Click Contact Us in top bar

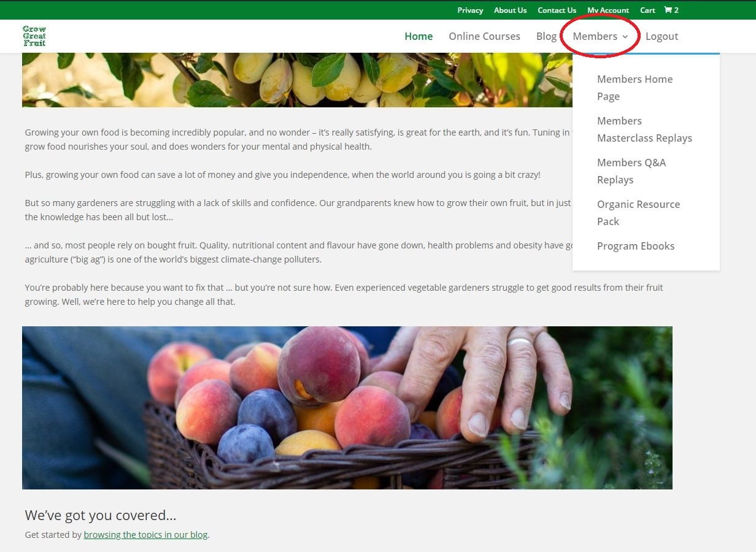pyautogui.click(x=557, y=10)
